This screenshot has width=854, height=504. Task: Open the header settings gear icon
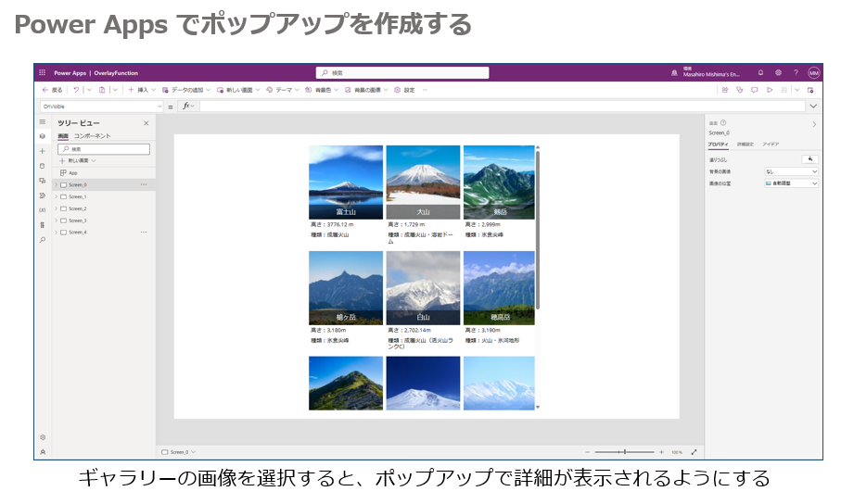(778, 72)
